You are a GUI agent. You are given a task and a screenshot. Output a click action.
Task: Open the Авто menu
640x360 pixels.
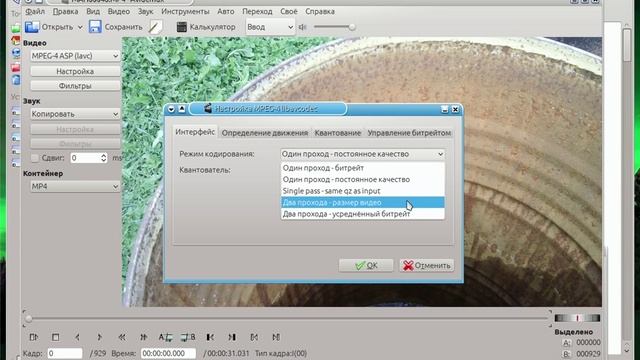[x=226, y=11]
